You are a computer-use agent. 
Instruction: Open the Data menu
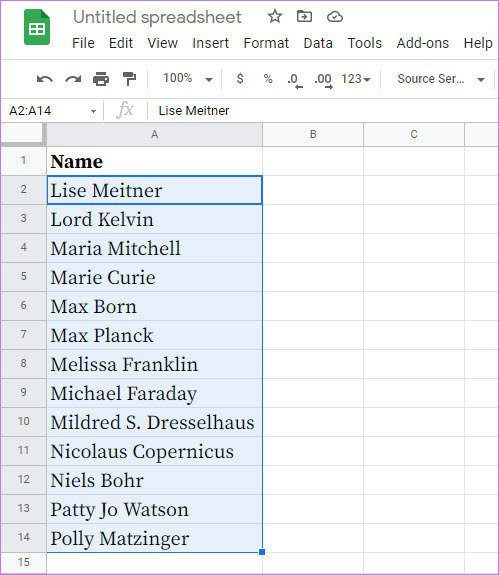click(318, 43)
